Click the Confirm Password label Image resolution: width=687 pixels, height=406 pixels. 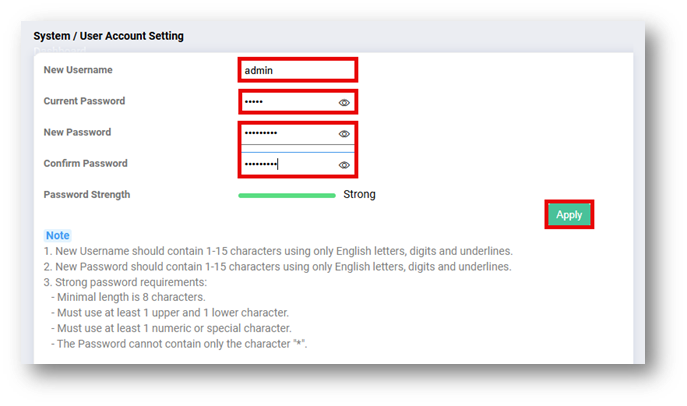pos(86,163)
